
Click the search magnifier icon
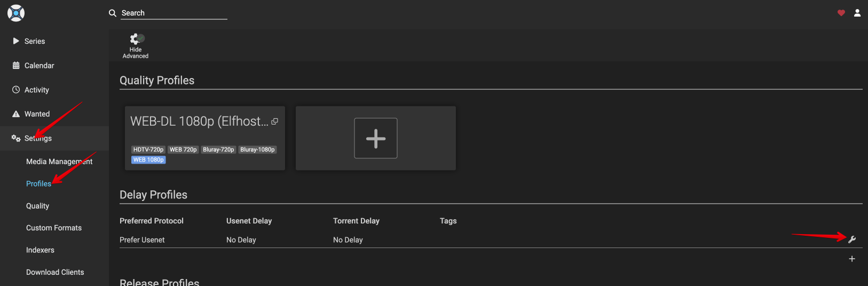coord(113,13)
